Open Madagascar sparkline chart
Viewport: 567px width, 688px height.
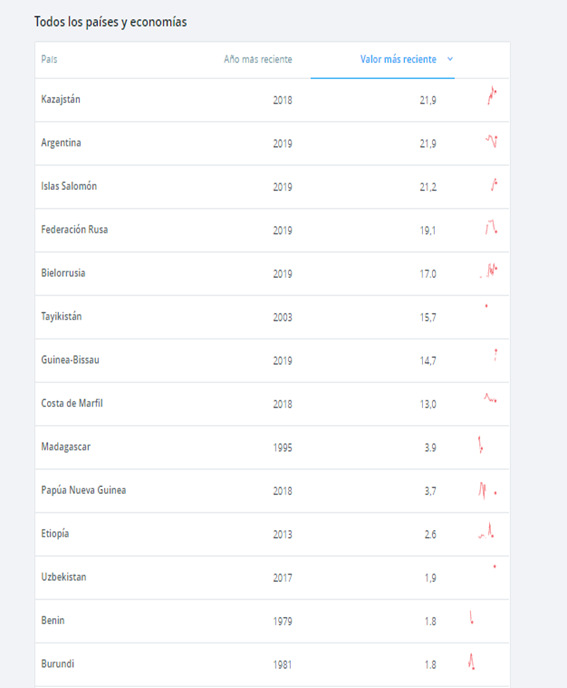point(481,444)
